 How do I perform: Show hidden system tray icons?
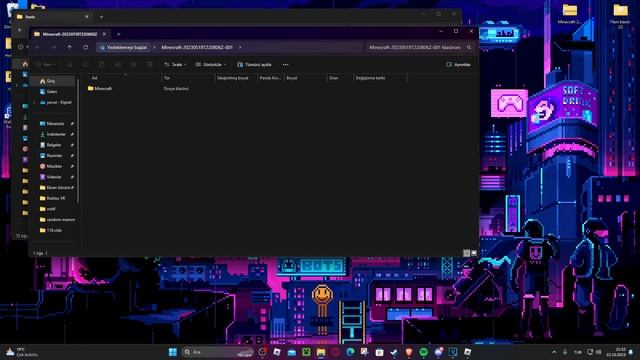click(x=554, y=352)
